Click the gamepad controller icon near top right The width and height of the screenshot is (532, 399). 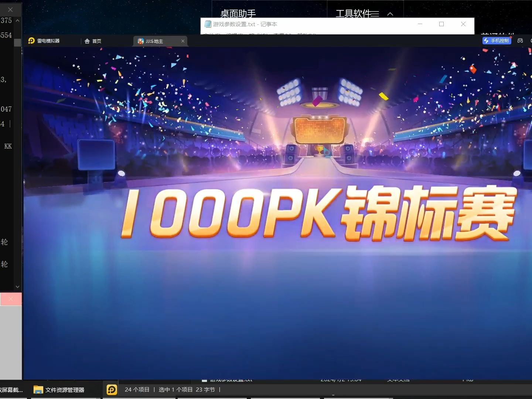pos(521,41)
